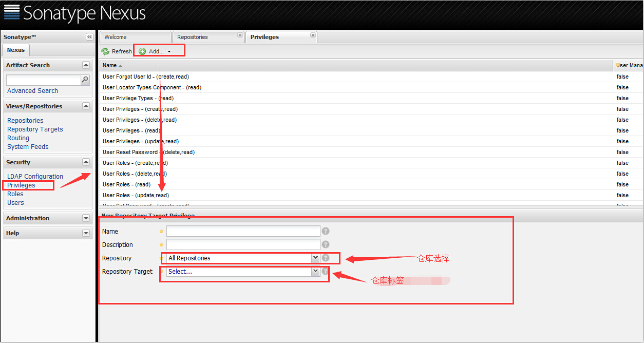Viewport: 644px width, 343px height.
Task: Click the artifact search magnifier icon
Action: click(x=85, y=80)
